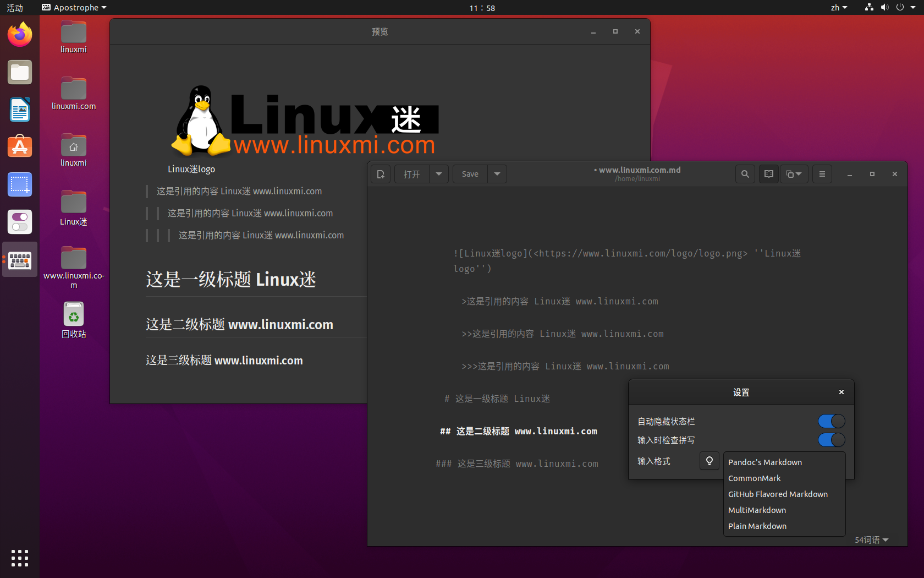This screenshot has width=924, height=578.
Task: Launch Firefox from the dock
Action: click(20, 35)
